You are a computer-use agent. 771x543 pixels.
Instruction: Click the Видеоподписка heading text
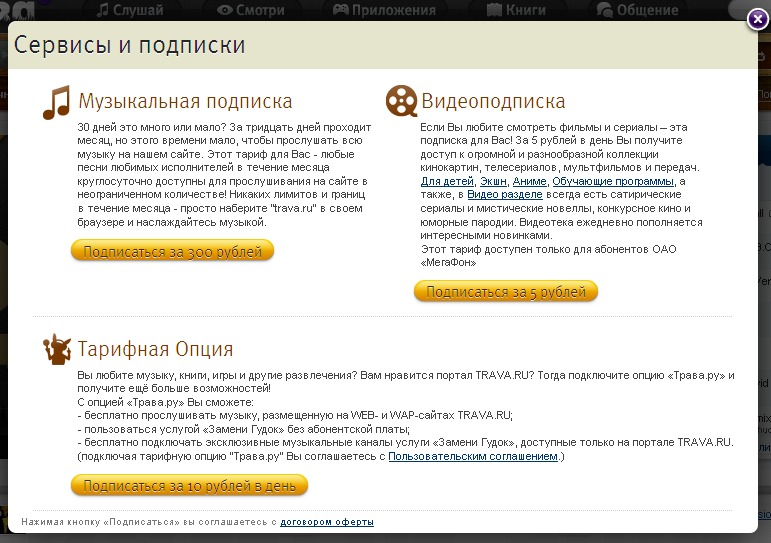click(x=493, y=102)
